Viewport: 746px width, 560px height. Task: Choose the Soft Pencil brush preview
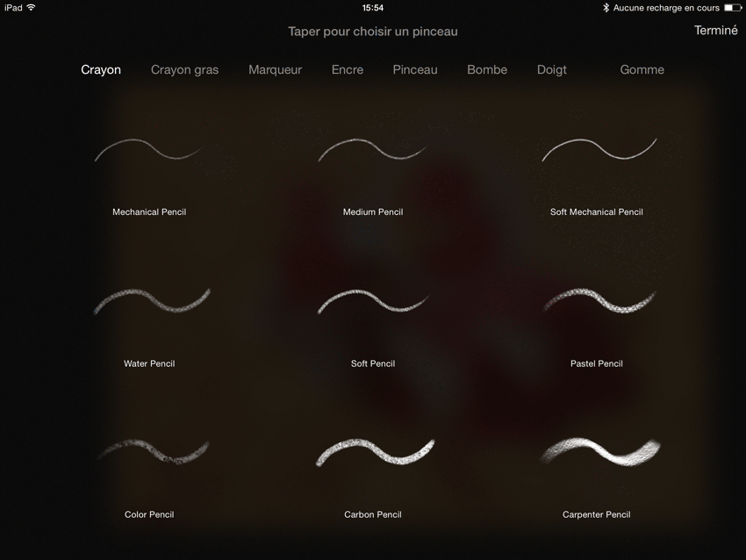click(373, 301)
